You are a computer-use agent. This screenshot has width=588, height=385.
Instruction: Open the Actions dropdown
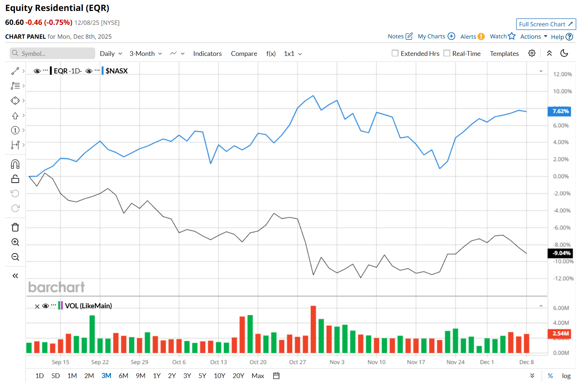click(x=534, y=37)
